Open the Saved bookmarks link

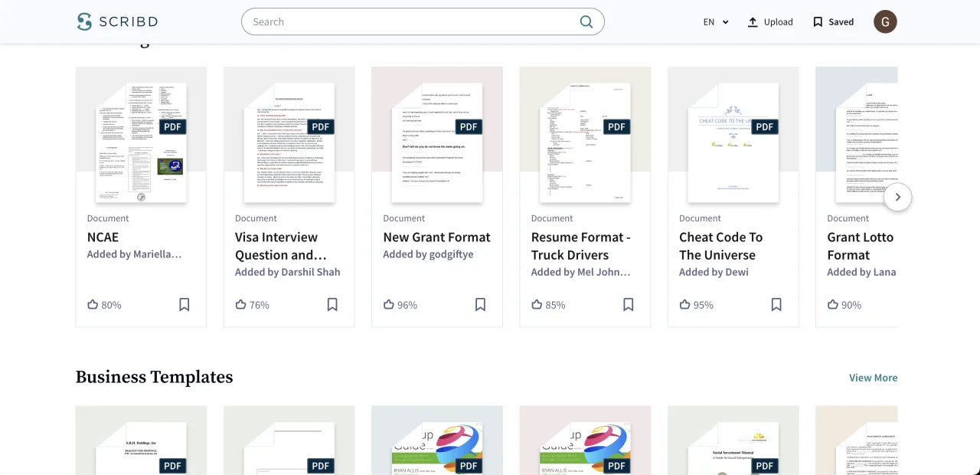833,21
